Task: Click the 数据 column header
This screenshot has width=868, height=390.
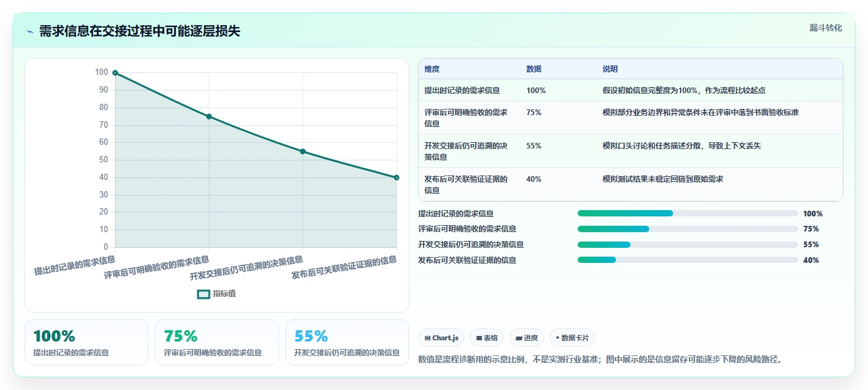Action: pos(534,69)
